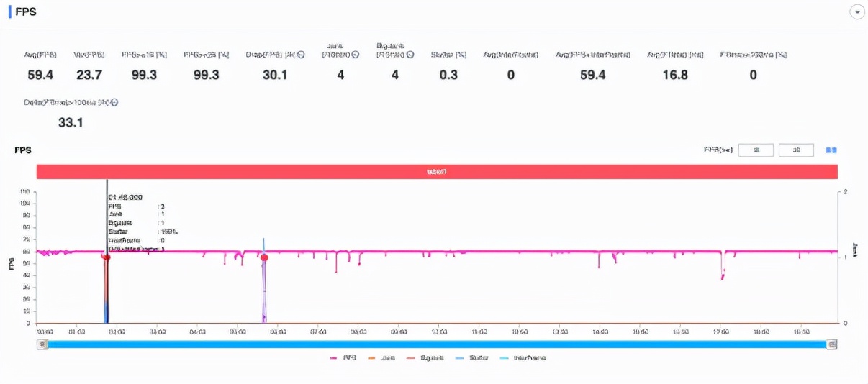Click the Drop(FPS) value 30.1
Screen dimensions: 868x384
tap(275, 75)
